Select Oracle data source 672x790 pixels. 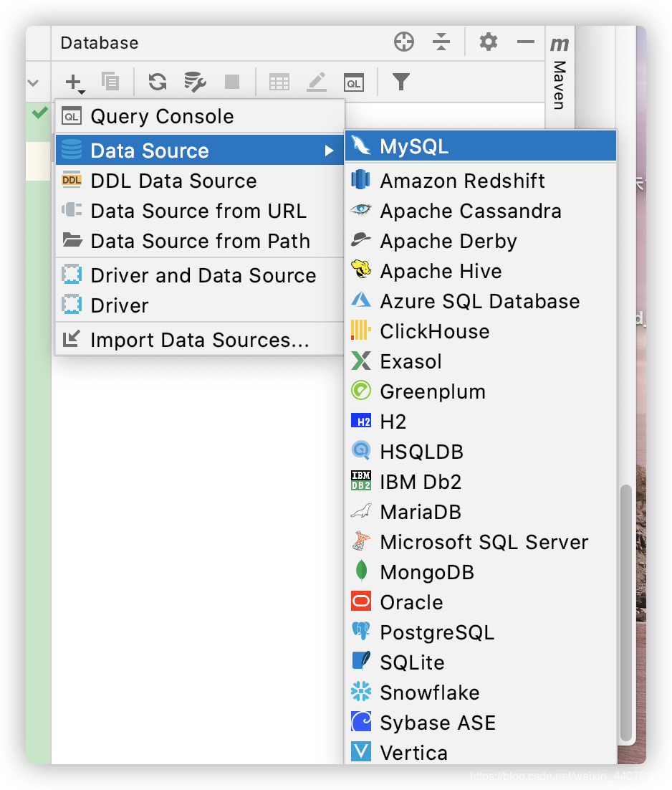(x=481, y=602)
